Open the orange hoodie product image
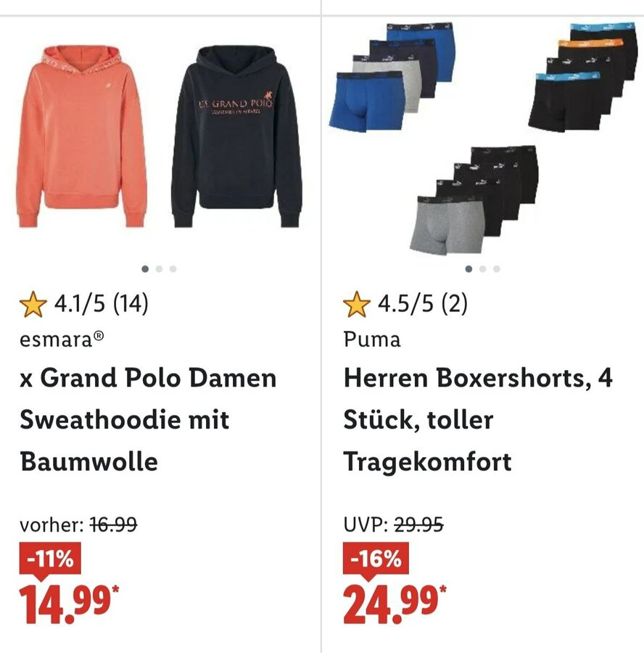 (82, 136)
